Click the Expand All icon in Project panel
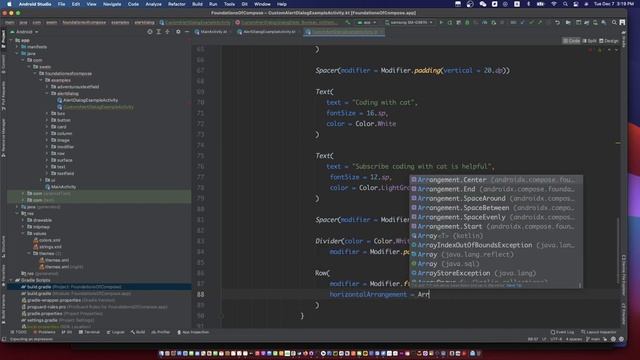 point(159,32)
